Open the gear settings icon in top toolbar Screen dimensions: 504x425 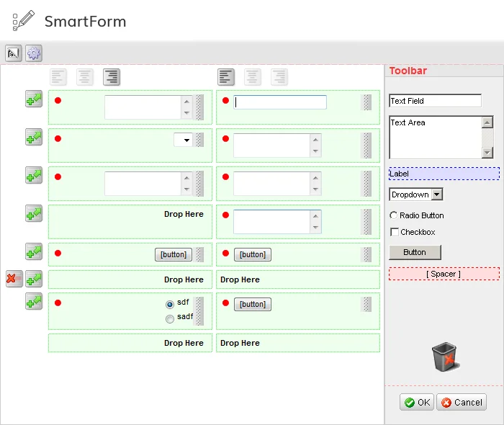(34, 53)
